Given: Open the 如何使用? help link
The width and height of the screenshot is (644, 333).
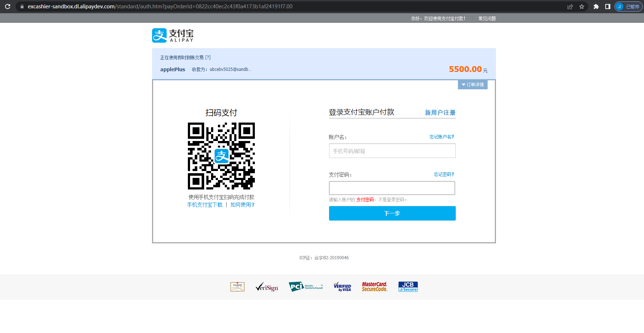Looking at the screenshot, I should point(243,205).
